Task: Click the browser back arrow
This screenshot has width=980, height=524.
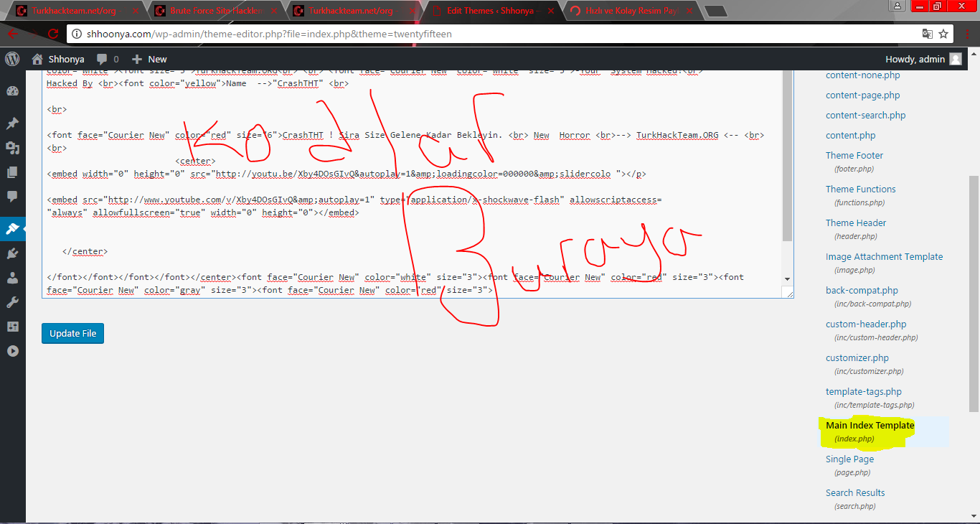Action: click(13, 34)
